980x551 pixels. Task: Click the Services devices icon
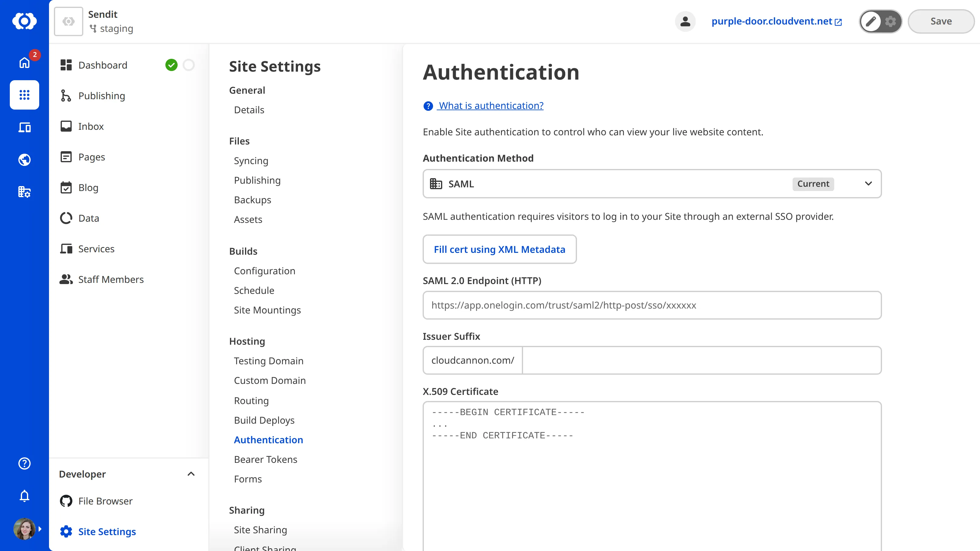pyautogui.click(x=66, y=249)
